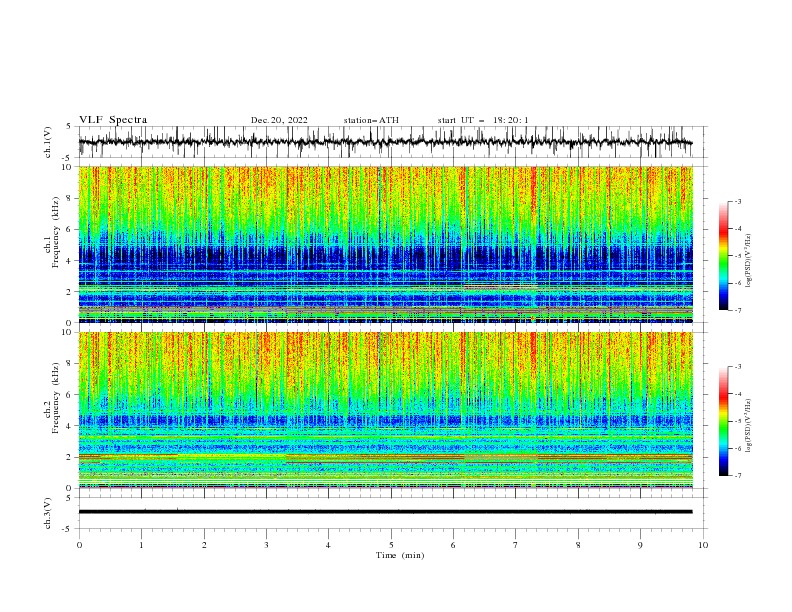Click inside the ch.2 frequency spectrogram
This screenshot has height=612, width=792.
tap(385, 410)
